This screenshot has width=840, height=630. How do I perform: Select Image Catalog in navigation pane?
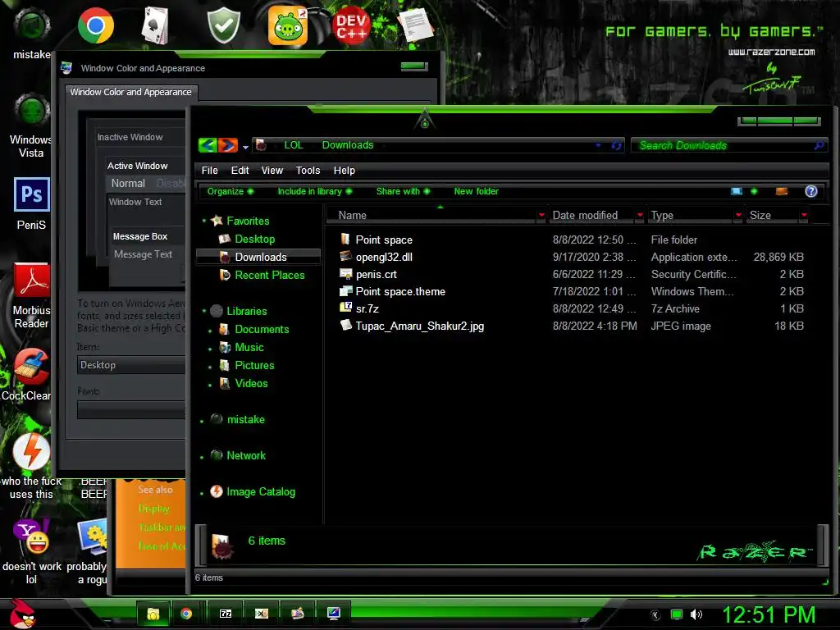(x=260, y=491)
